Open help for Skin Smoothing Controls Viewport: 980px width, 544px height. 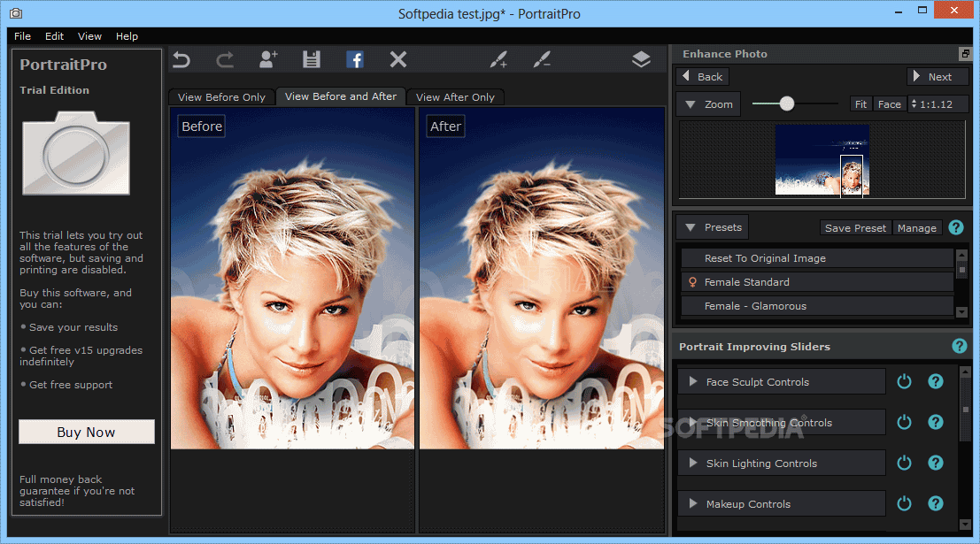pyautogui.click(x=935, y=422)
